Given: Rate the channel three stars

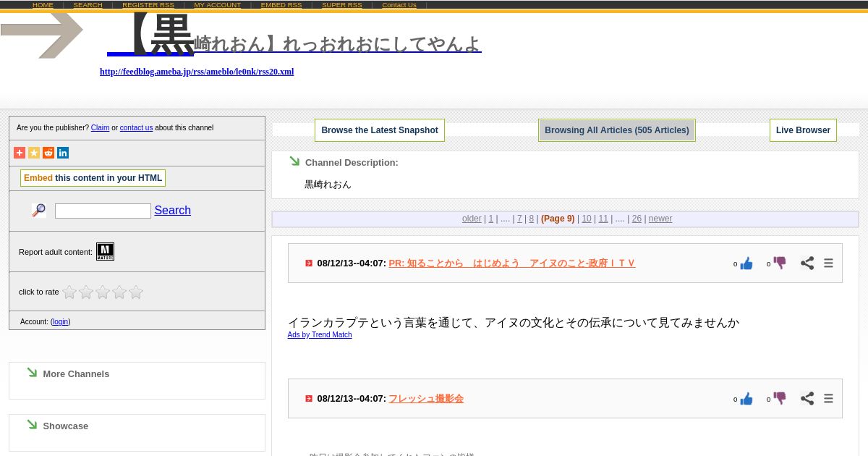Looking at the screenshot, I should click(x=103, y=292).
